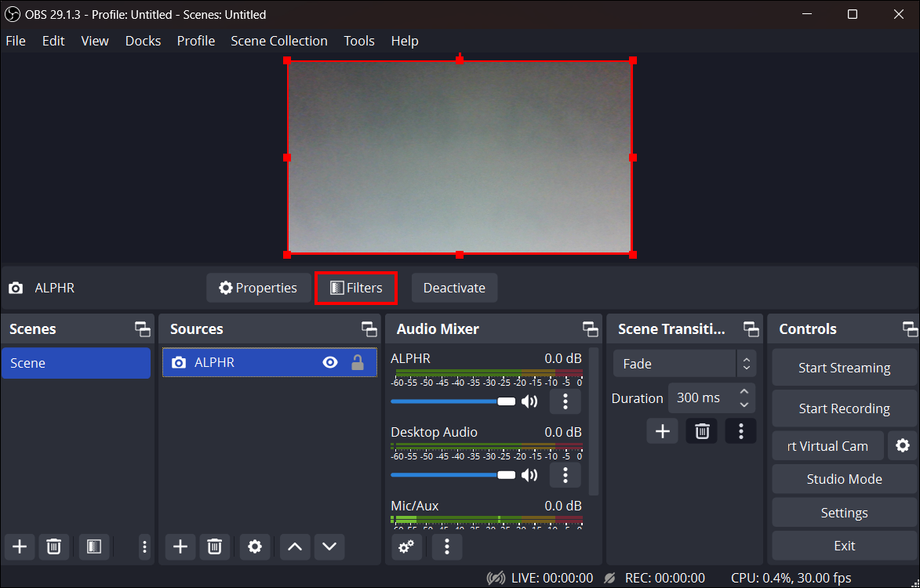Open advanced audio properties gears icon

pyautogui.click(x=406, y=546)
